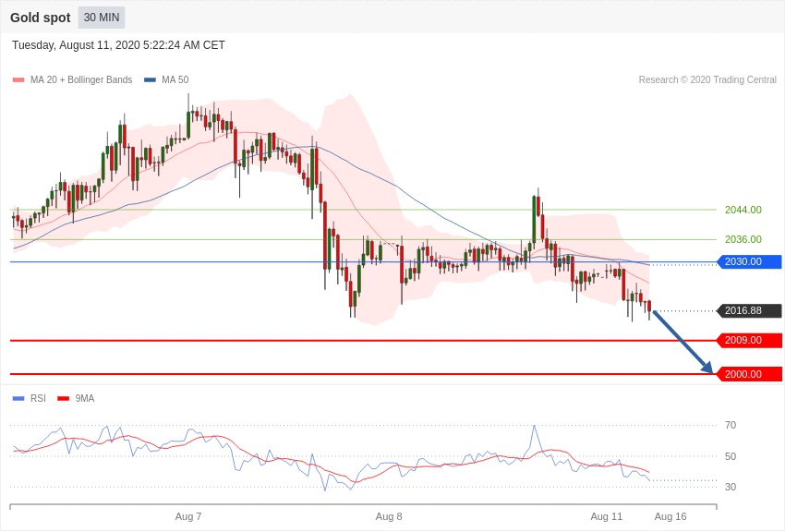
Task: Select the red 2000.00 target price tag
Action: pos(749,374)
